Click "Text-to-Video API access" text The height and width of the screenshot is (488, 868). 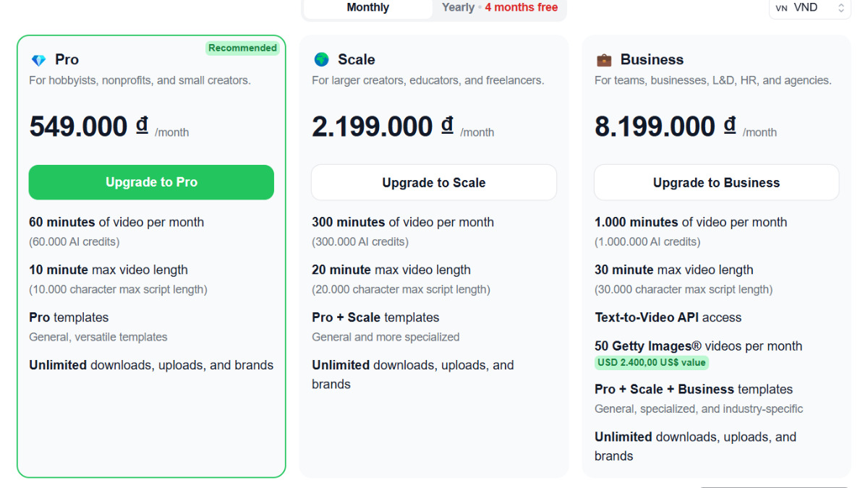click(x=668, y=317)
